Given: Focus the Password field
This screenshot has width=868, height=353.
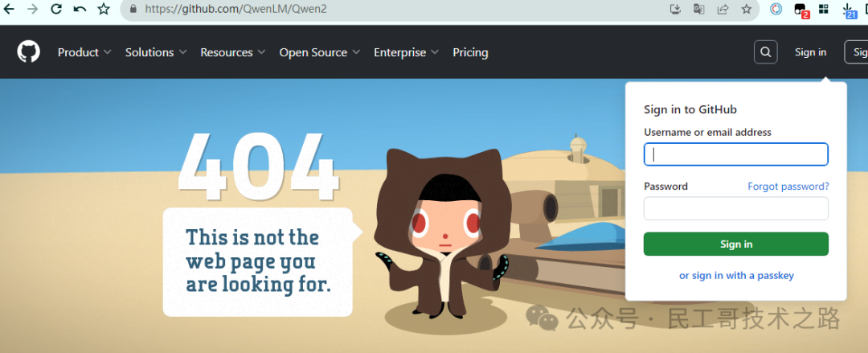Looking at the screenshot, I should (735, 208).
